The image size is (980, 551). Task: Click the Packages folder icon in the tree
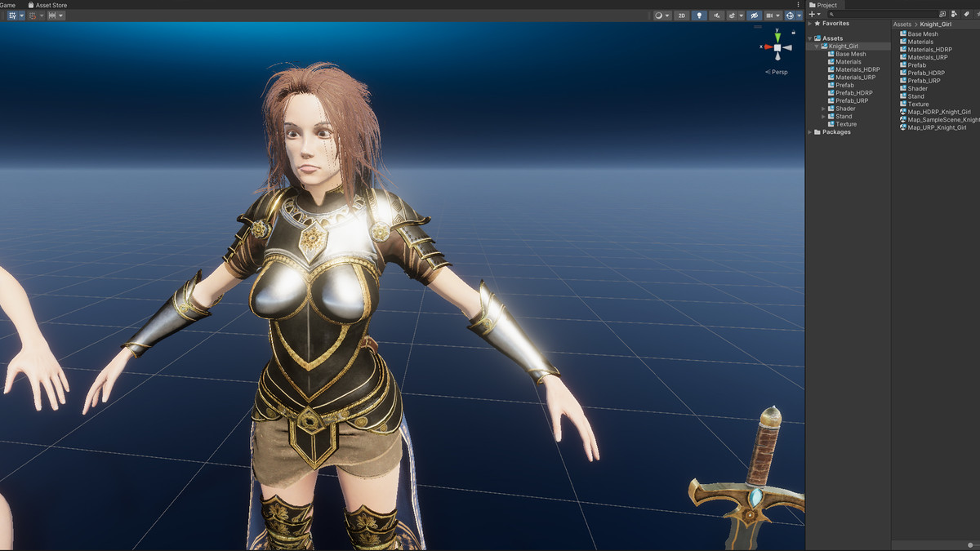[x=817, y=132]
